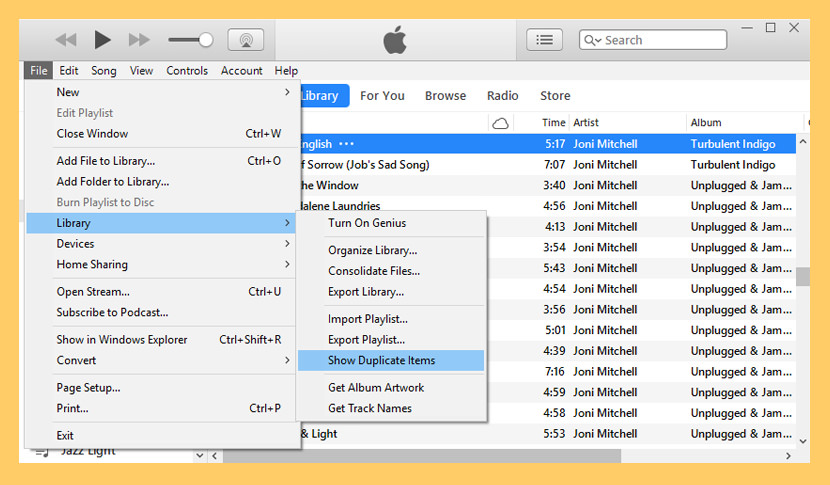830x485 pixels.
Task: Expand the Convert submenu
Action: coord(161,360)
